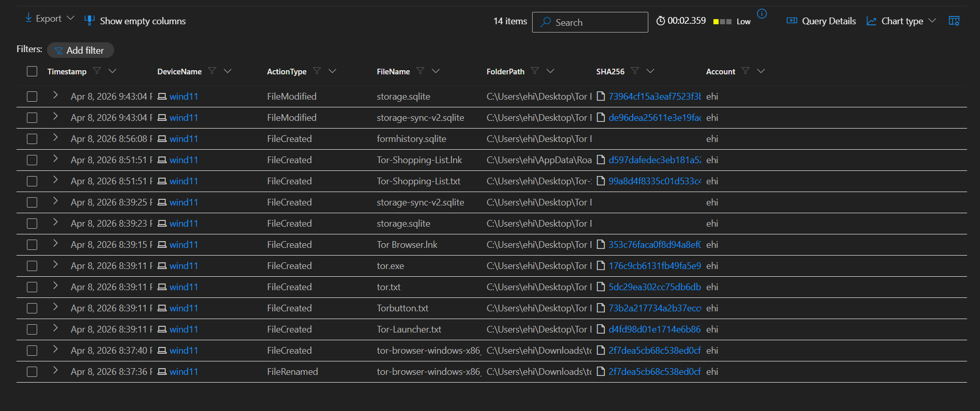Viewport: 980px width, 411px height.
Task: Open SHA256 hash link for tor.exe
Action: (654, 266)
